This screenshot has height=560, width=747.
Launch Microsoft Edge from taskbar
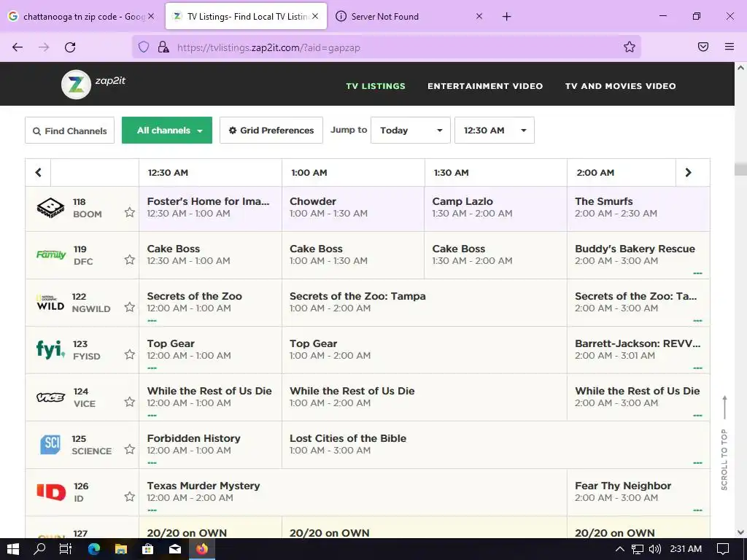(94, 549)
